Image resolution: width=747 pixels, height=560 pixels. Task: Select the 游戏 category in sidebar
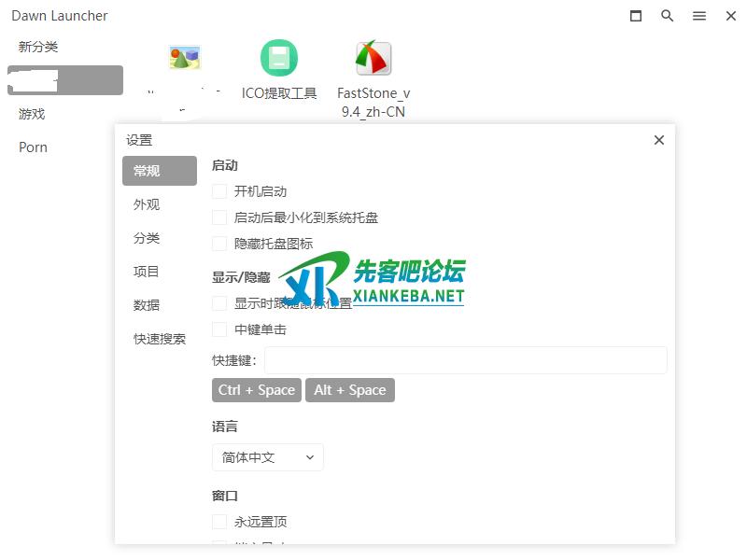pos(32,114)
